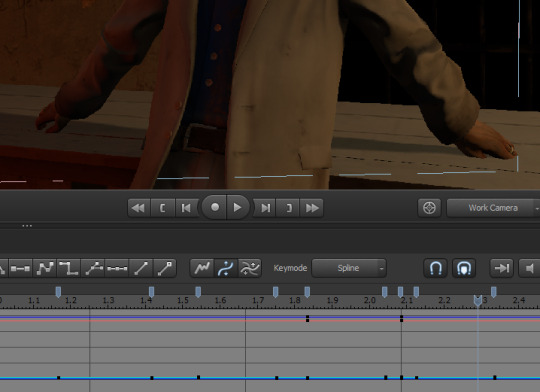The height and width of the screenshot is (392, 540).
Task: Open the Work Camera dropdown arrow
Action: click(x=537, y=208)
